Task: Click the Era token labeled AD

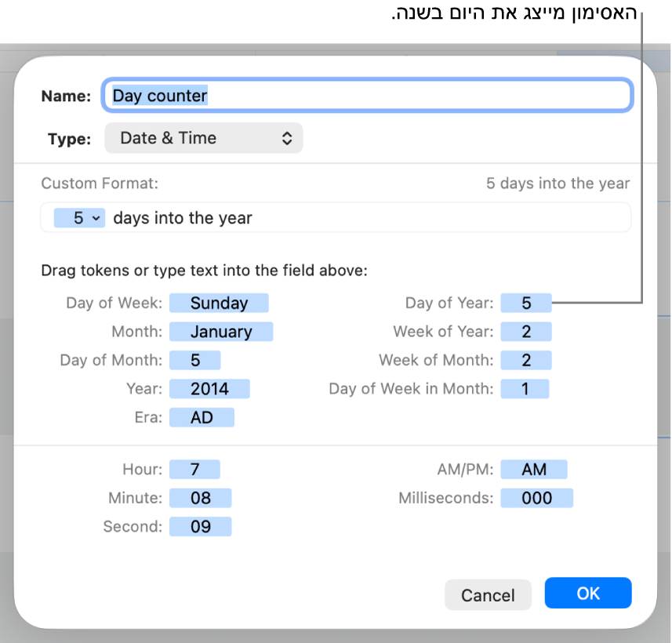Action: coord(202,416)
